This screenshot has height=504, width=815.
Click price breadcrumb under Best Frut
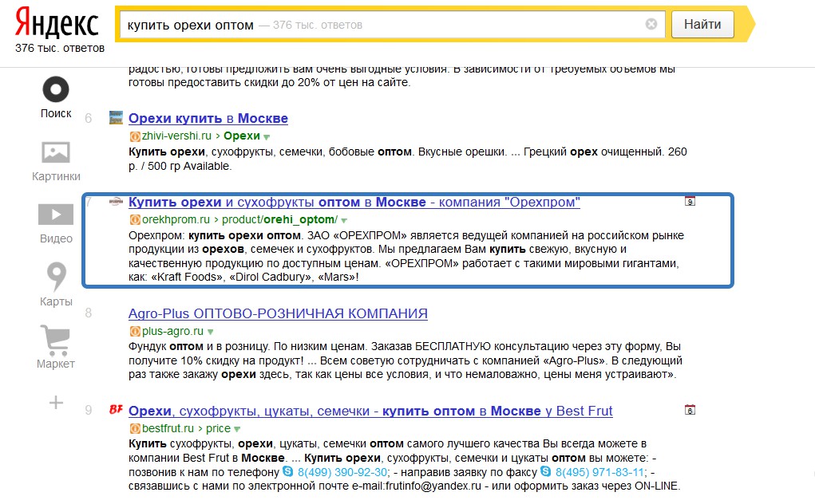coord(218,429)
